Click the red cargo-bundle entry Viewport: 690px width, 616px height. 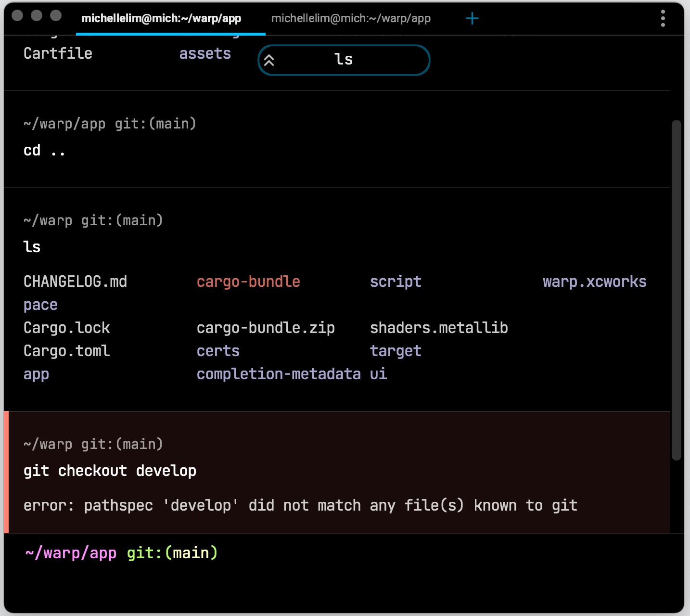(x=248, y=282)
